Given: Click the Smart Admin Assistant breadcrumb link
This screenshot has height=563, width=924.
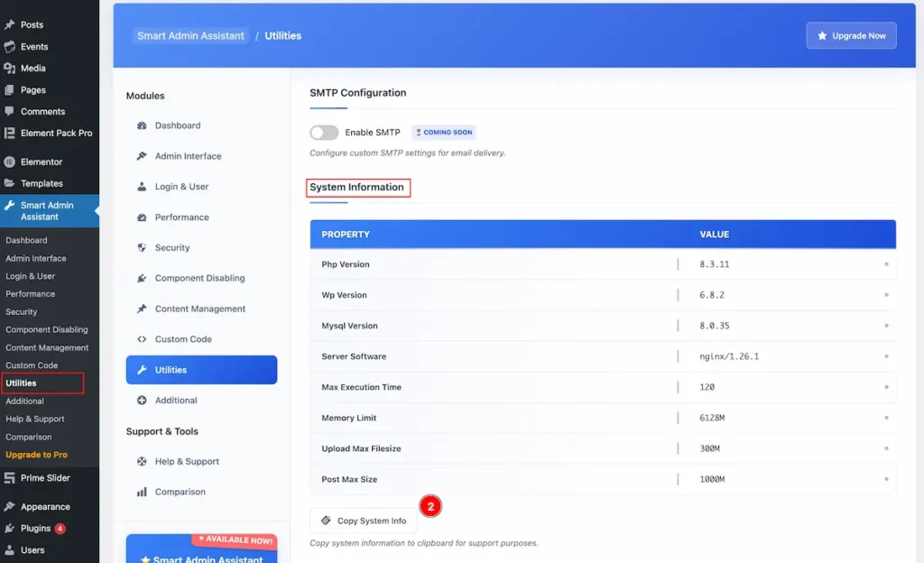Looking at the screenshot, I should pyautogui.click(x=190, y=36).
